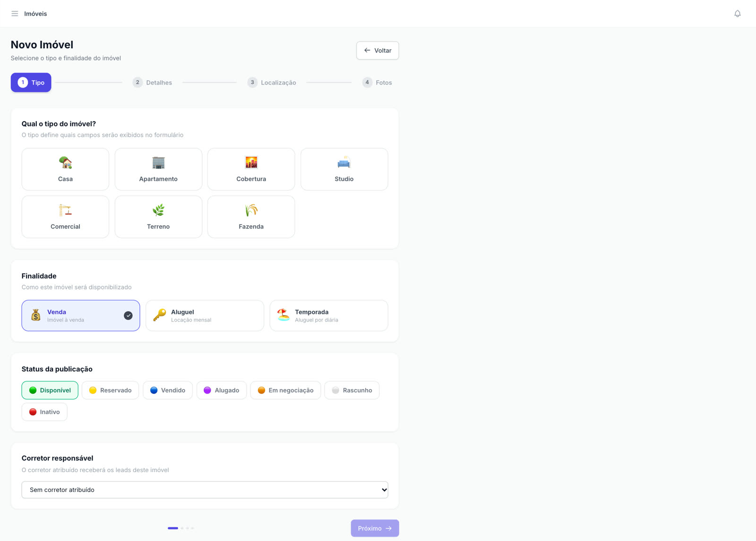Open notifications bell icon

[x=737, y=14]
